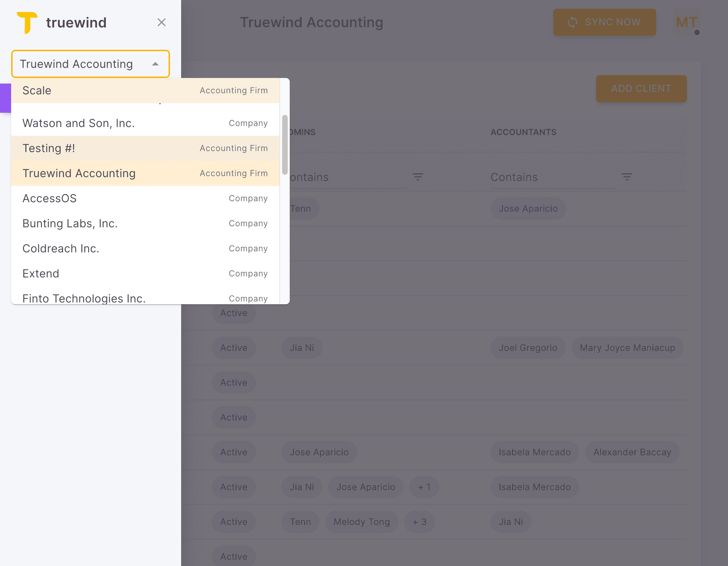Select Scale from the workspace list
728x566 pixels.
click(x=36, y=90)
